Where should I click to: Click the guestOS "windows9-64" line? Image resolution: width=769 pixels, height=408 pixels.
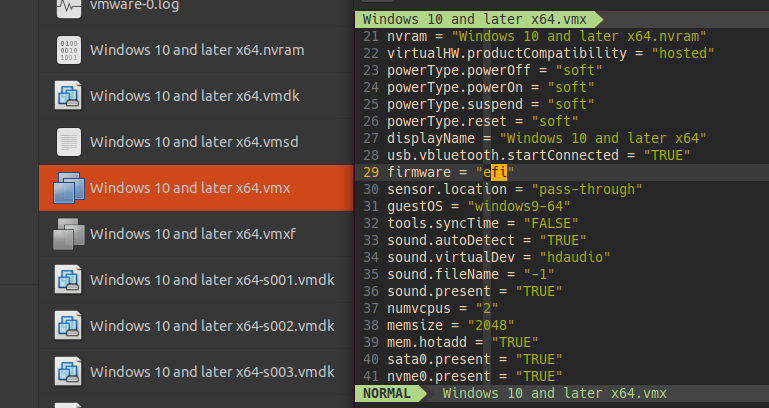tap(479, 206)
